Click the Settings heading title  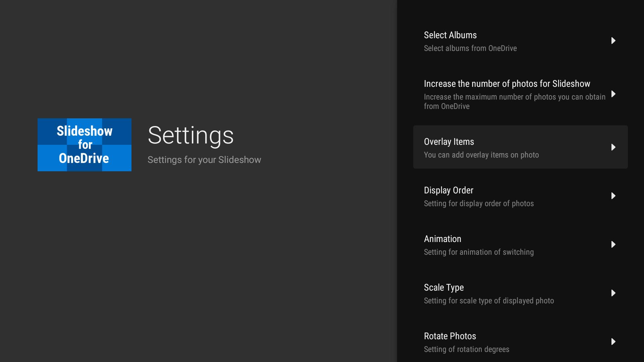click(x=191, y=135)
